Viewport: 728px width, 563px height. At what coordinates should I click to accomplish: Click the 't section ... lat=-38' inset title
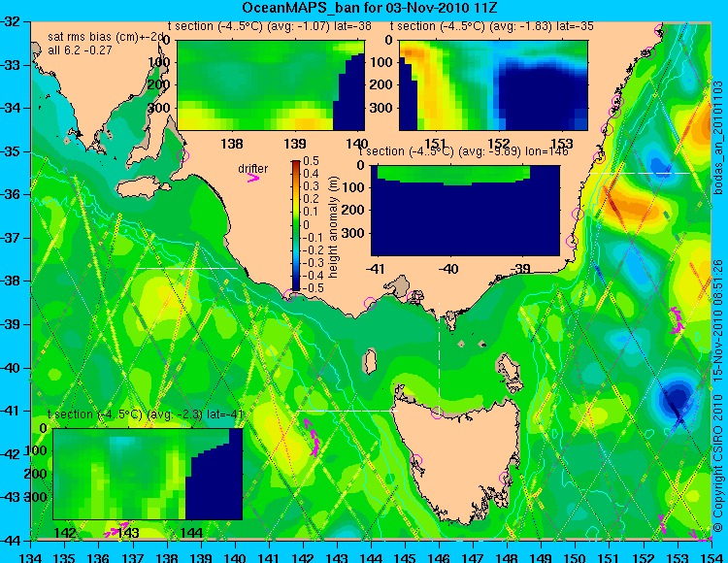click(x=269, y=26)
